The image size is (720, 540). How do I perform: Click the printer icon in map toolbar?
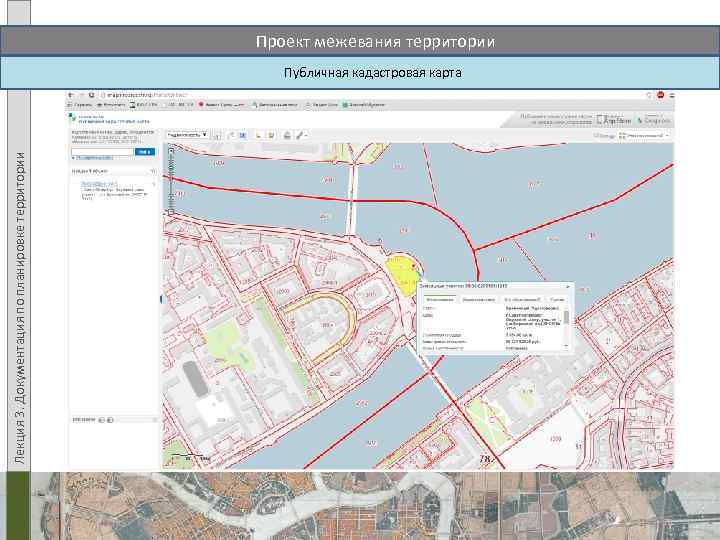[287, 135]
